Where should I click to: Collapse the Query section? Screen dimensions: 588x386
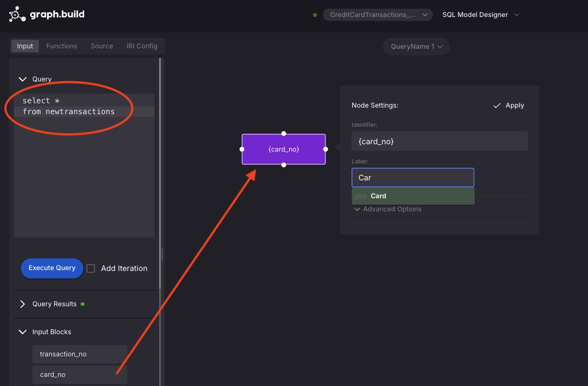click(23, 79)
